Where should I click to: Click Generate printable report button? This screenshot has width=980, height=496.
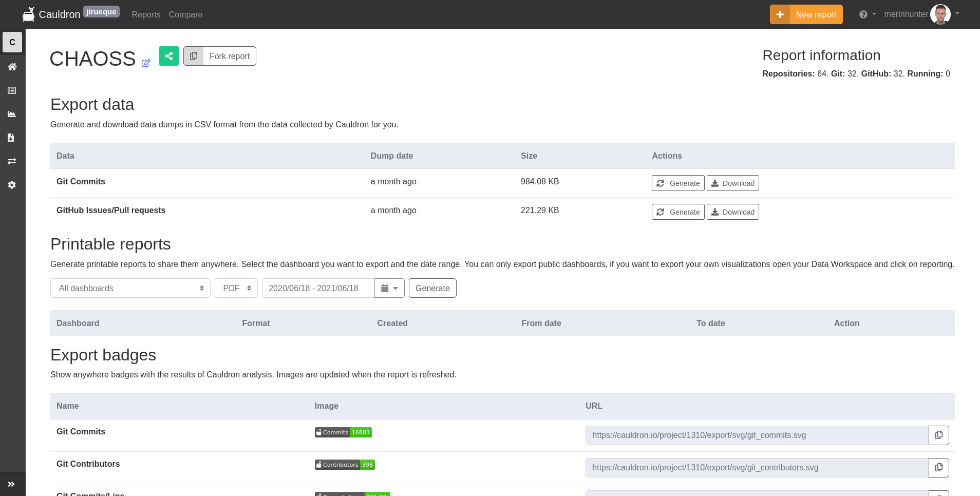tap(432, 288)
